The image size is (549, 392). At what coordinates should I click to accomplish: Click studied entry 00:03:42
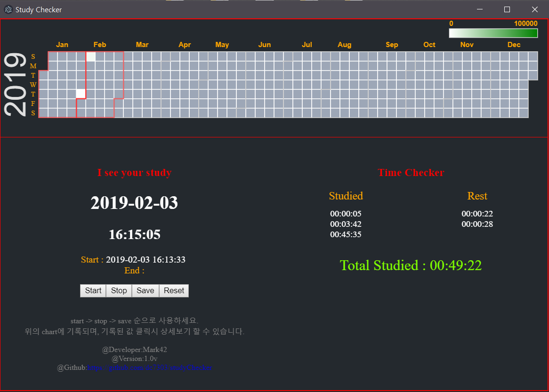(x=346, y=224)
